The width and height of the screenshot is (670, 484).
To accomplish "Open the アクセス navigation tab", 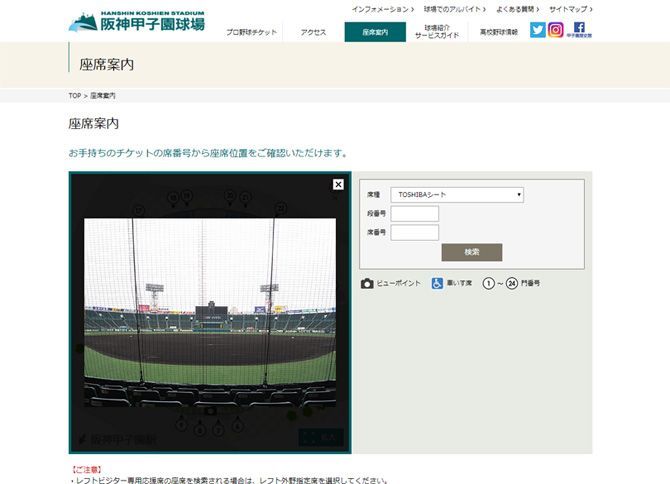I will pyautogui.click(x=313, y=32).
